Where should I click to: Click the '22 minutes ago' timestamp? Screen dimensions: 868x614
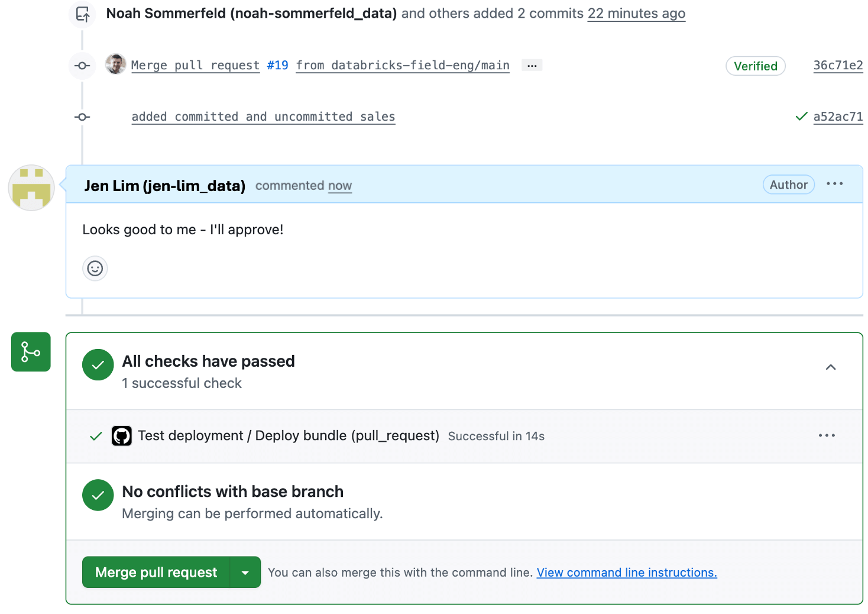636,14
